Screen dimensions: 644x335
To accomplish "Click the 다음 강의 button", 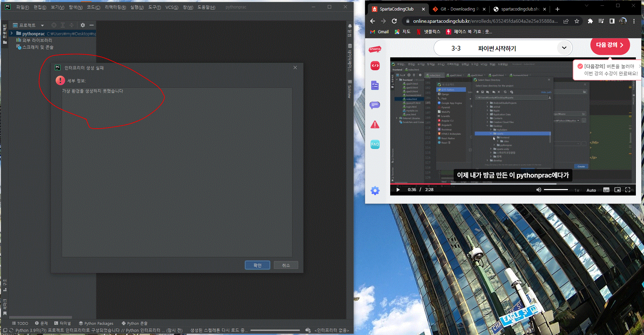I will point(610,45).
